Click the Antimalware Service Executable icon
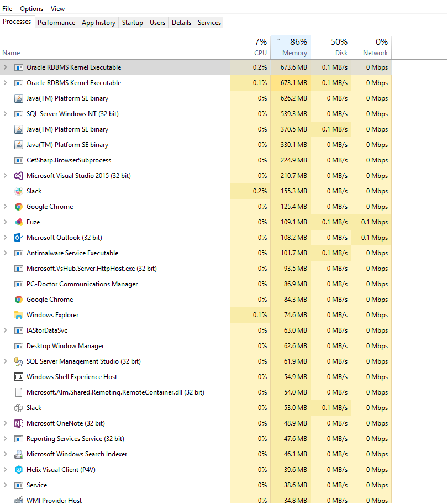Screen dimensions: 447x504 (19, 253)
